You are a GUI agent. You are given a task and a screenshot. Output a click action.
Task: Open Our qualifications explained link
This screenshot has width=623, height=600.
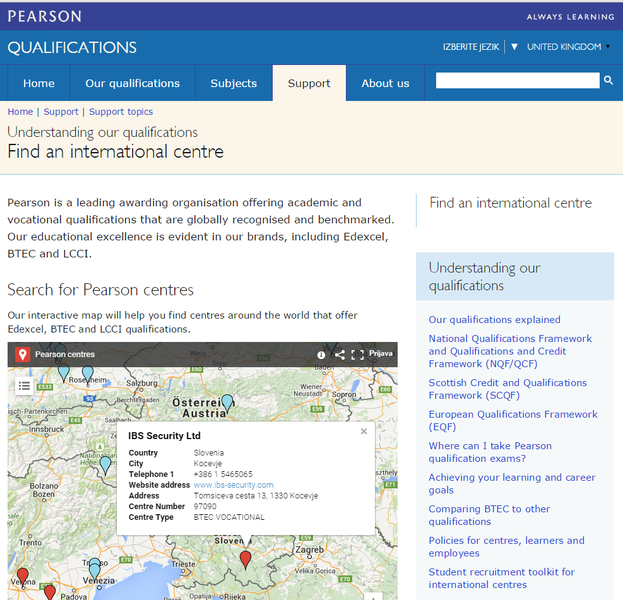494,319
